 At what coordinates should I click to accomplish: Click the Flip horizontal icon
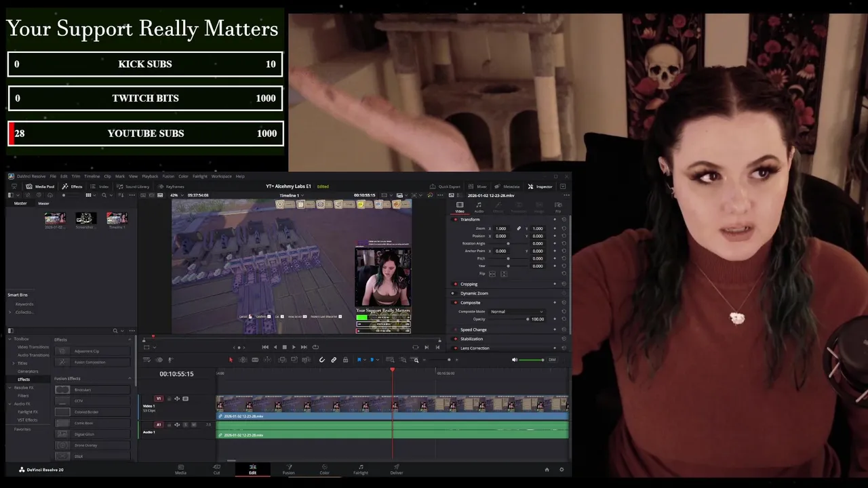[492, 274]
